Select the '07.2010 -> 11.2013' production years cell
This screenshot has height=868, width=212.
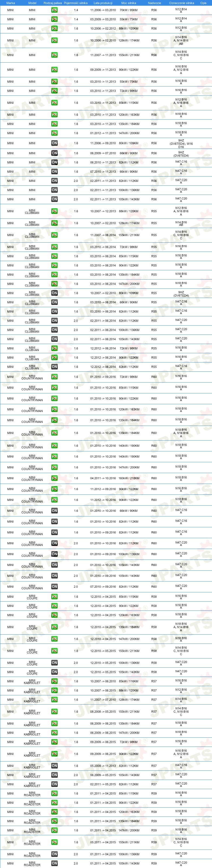(x=103, y=172)
